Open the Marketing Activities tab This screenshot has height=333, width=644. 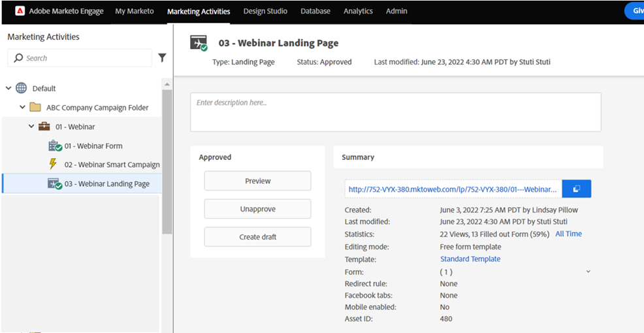(x=199, y=12)
